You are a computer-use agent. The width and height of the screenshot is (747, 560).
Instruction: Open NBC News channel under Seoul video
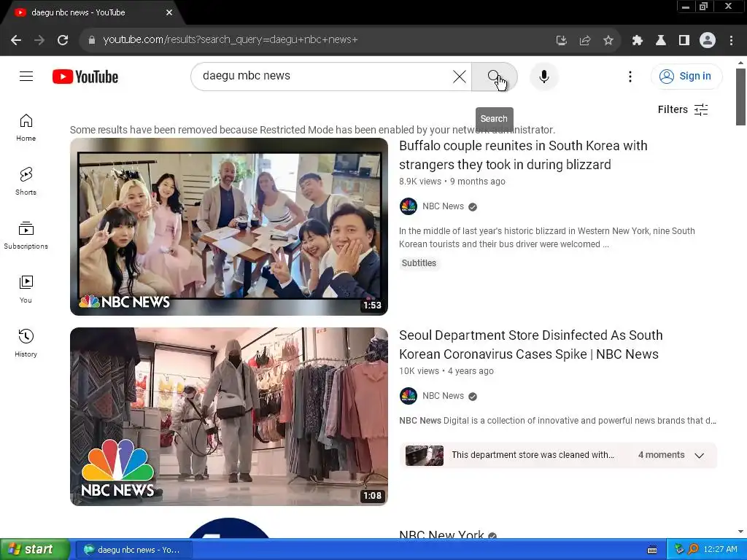pos(443,396)
